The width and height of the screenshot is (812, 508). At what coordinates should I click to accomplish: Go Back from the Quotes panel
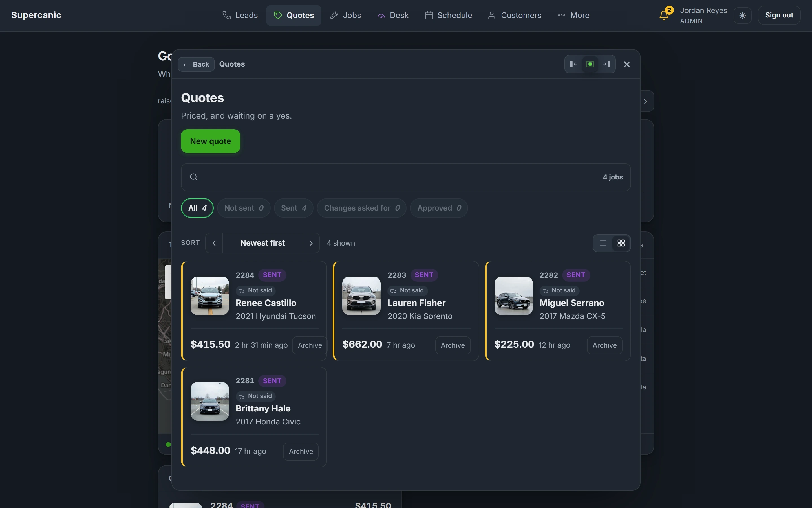point(196,64)
